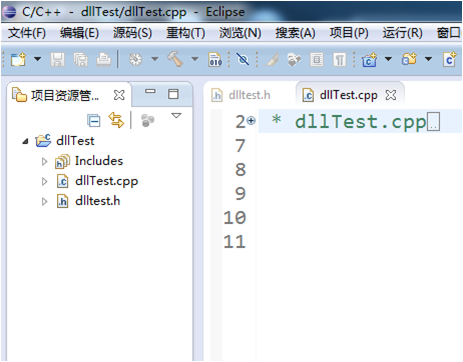The width and height of the screenshot is (463, 362).
Task: Click line number 10 in the gutter
Action: point(235,218)
